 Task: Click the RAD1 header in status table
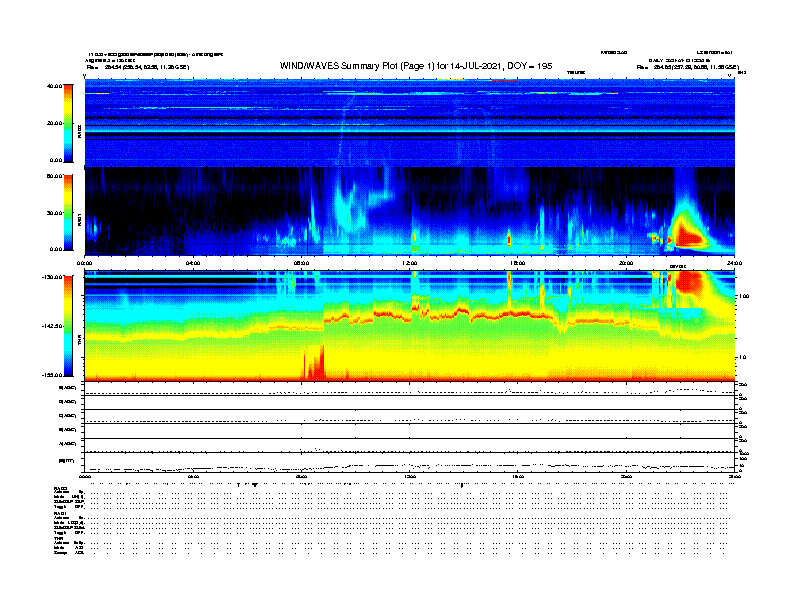point(60,514)
